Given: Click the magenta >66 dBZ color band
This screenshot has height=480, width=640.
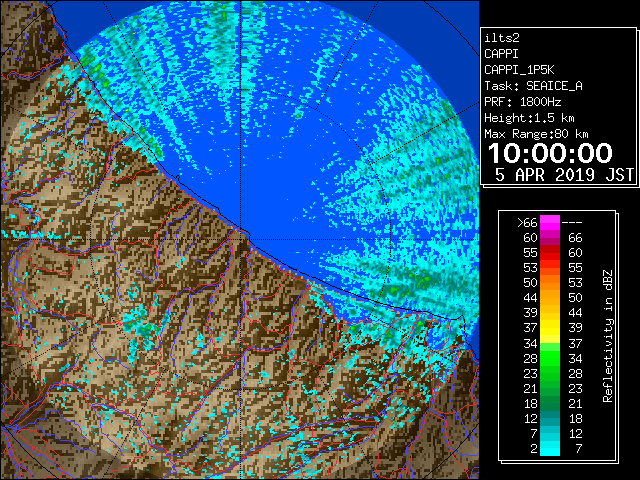Looking at the screenshot, I should point(550,223).
